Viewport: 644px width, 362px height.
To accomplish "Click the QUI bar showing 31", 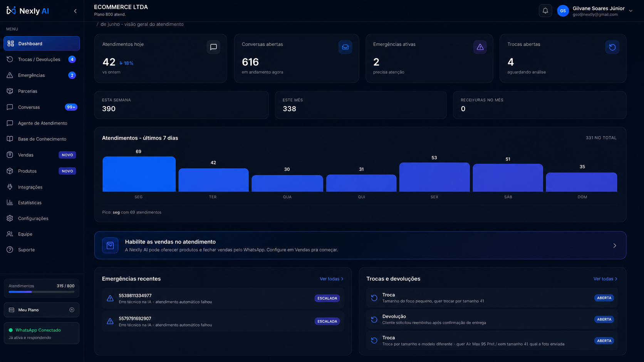I will click(x=361, y=183).
